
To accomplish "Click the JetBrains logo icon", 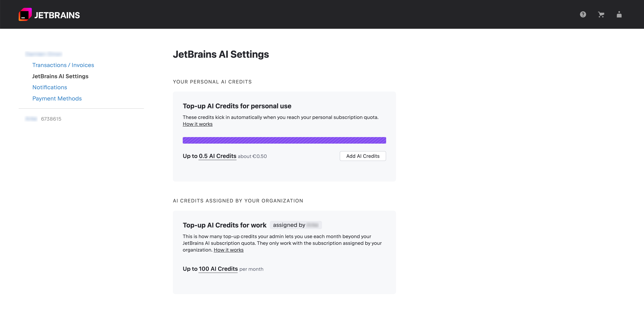I will [x=25, y=15].
